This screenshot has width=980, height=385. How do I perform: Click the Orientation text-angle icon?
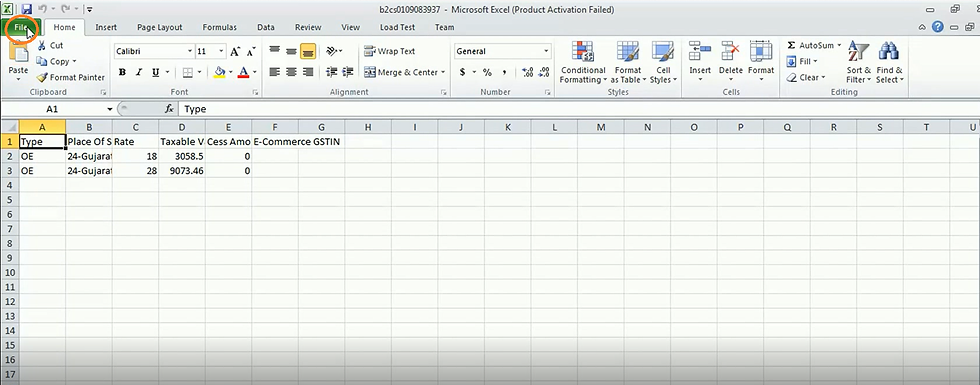332,51
